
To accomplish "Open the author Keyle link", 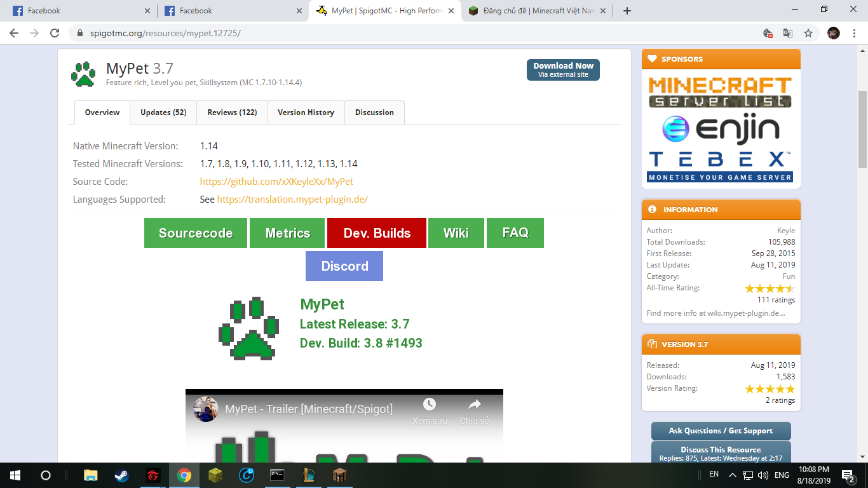I will click(786, 231).
